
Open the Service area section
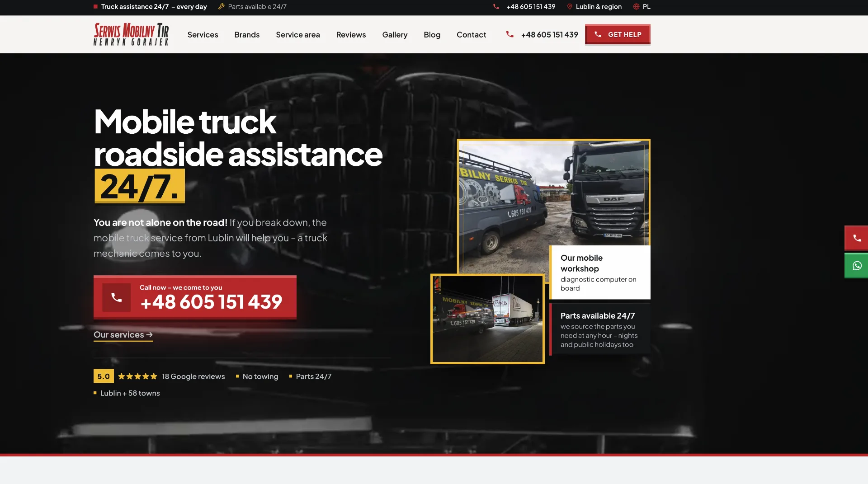coord(298,35)
